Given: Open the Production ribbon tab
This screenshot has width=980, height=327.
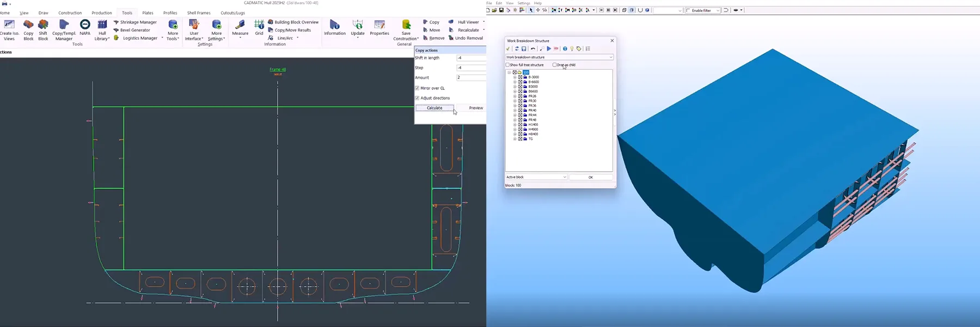Looking at the screenshot, I should (102, 13).
